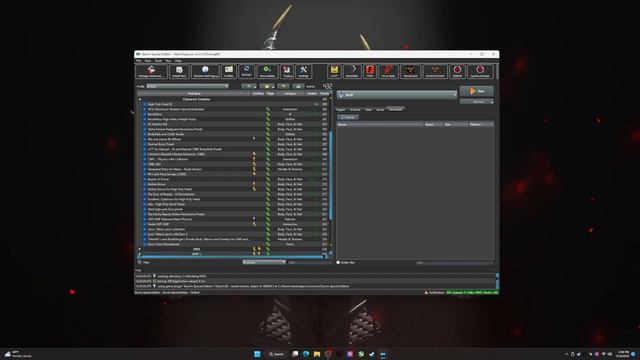Open the list options dropdown button above mod list
The width and height of the screenshot is (640, 360).
click(249, 86)
